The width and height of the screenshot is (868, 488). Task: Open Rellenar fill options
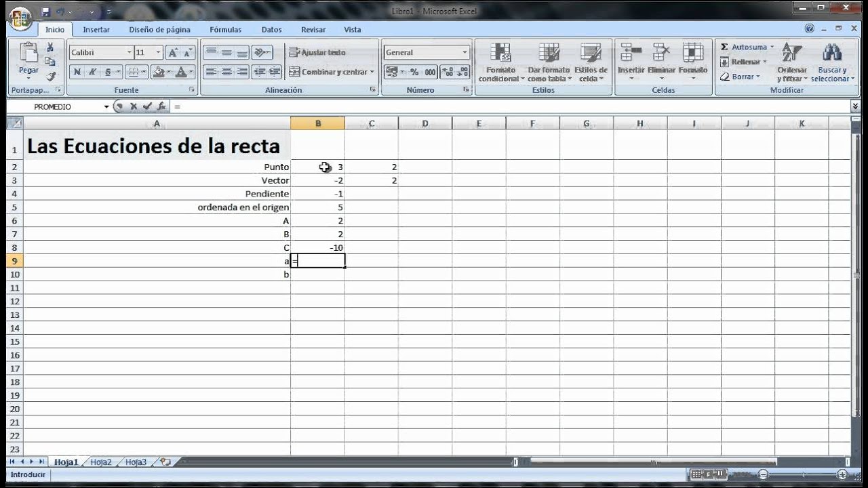pyautogui.click(x=744, y=62)
